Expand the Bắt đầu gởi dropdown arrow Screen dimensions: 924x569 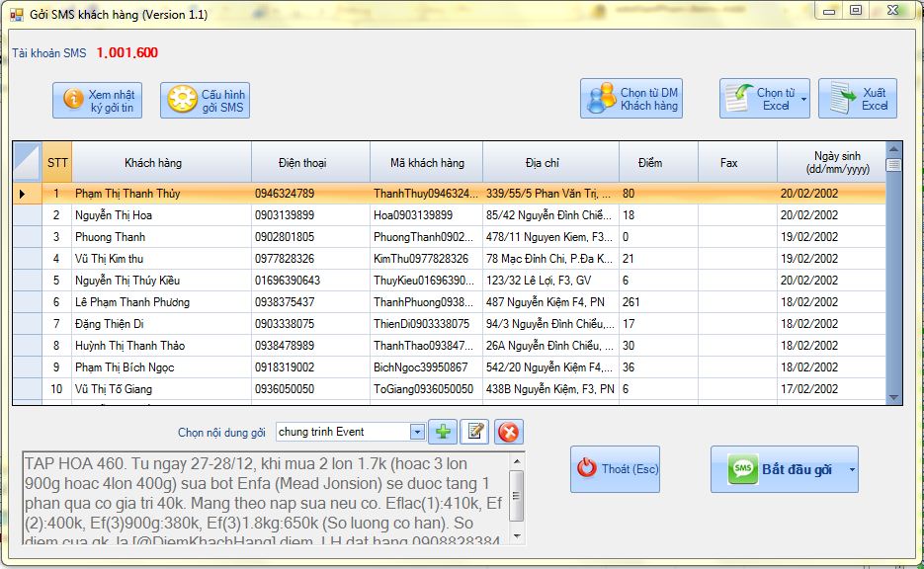(852, 469)
